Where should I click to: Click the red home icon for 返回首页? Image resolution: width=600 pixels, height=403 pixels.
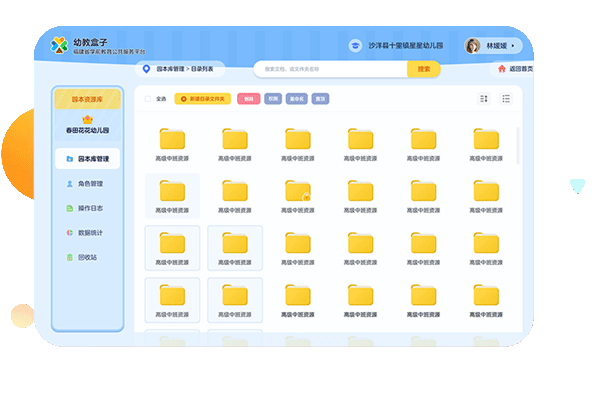pyautogui.click(x=502, y=69)
